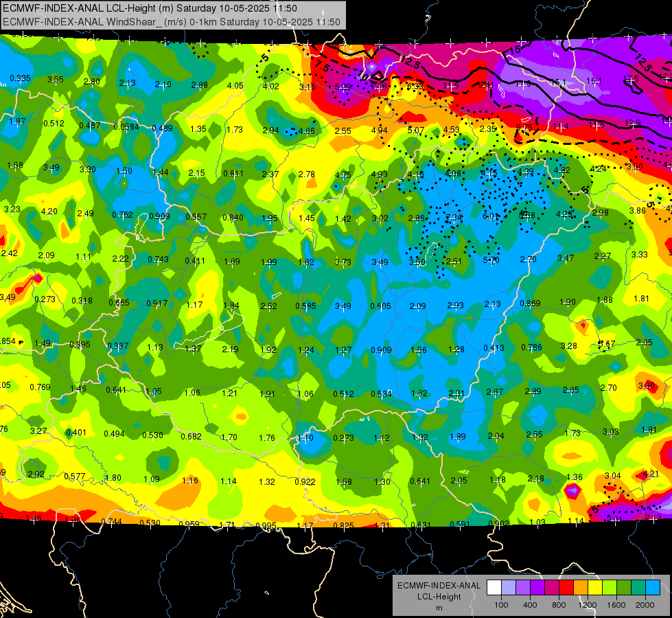Click the wind shear value 2.78

[307, 174]
